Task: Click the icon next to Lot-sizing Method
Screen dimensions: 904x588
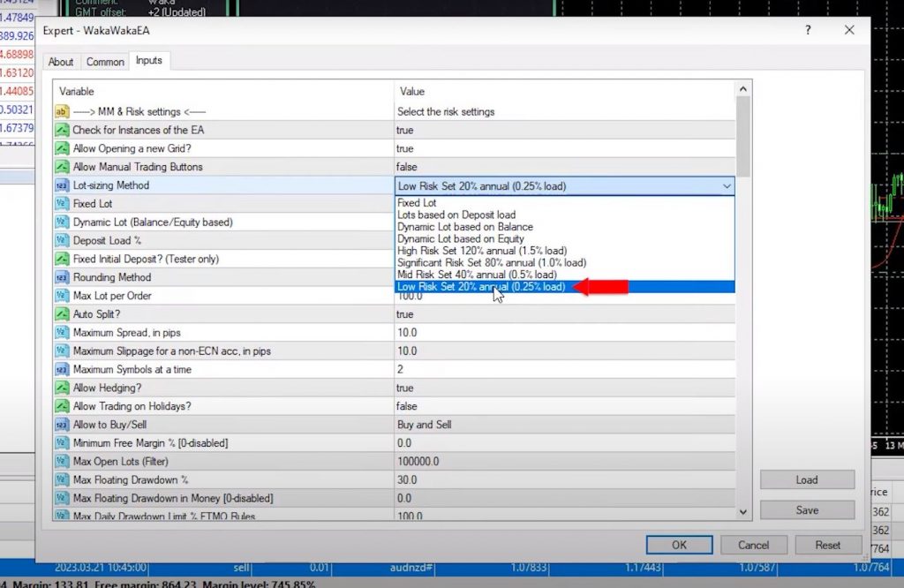Action: (62, 186)
